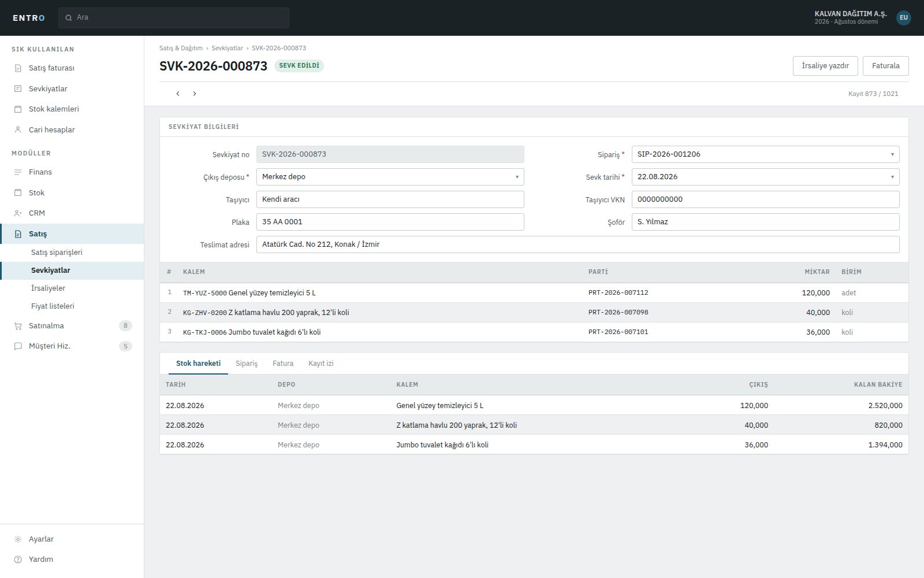
Task: Click the Ara search field
Action: (x=174, y=18)
